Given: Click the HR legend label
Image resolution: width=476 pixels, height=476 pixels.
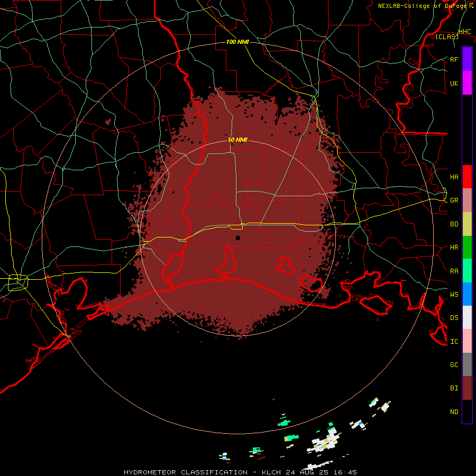Looking at the screenshot, I should 454,248.
